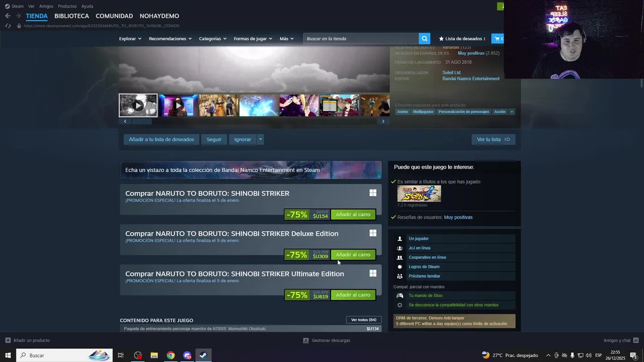The image size is (644, 362).
Task: Open Google Chrome from the taskbar
Action: click(171, 355)
